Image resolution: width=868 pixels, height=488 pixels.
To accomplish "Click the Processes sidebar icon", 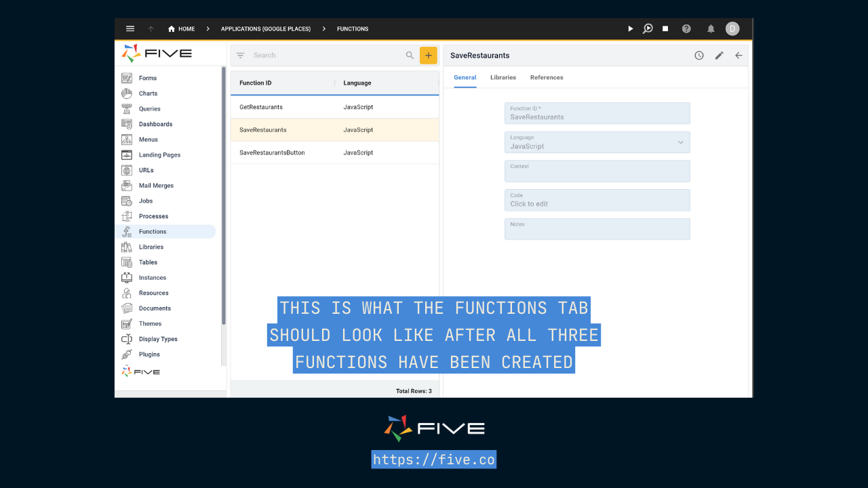I will (x=127, y=216).
